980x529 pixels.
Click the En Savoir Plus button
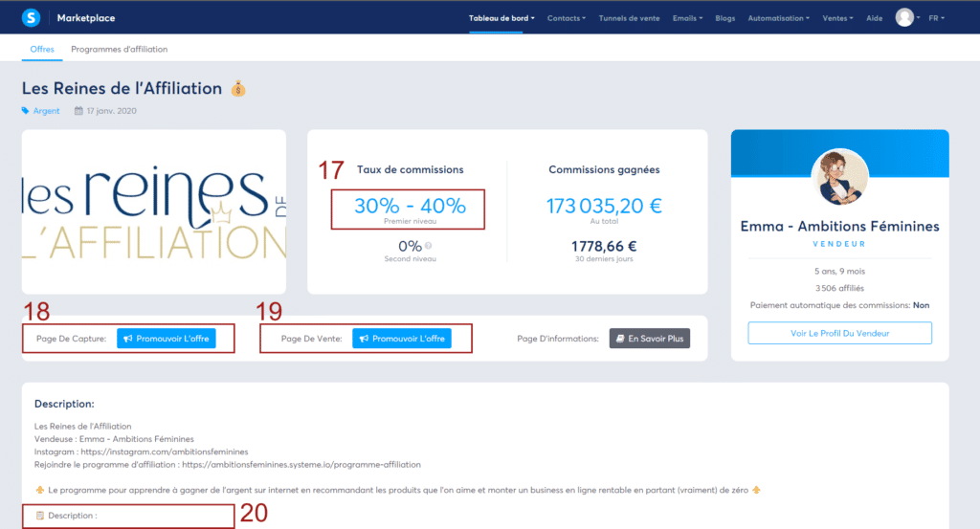(x=650, y=339)
